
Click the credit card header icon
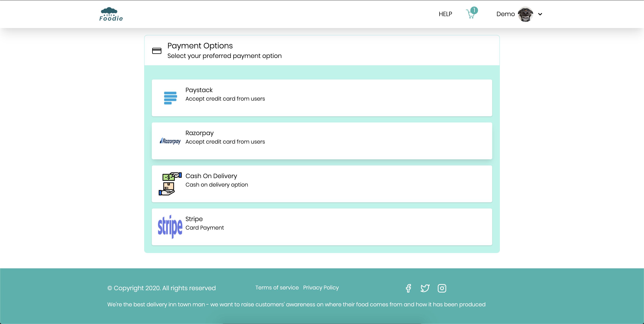click(157, 51)
